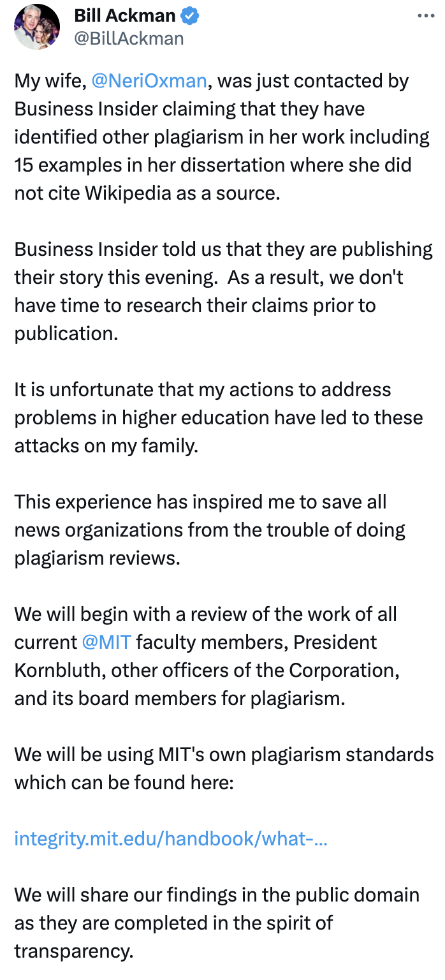Click the paragraph starting 'It is unfortunate'
The width and height of the screenshot is (445, 980).
coord(219,418)
